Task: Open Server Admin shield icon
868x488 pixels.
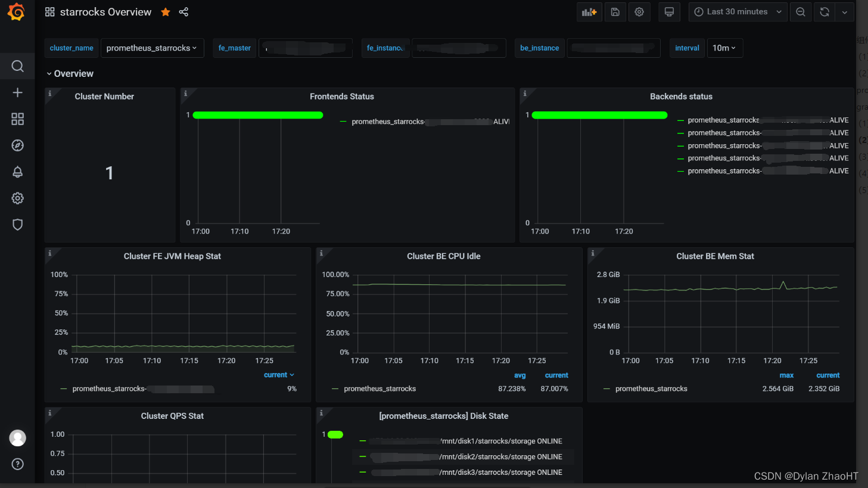Action: click(x=17, y=225)
